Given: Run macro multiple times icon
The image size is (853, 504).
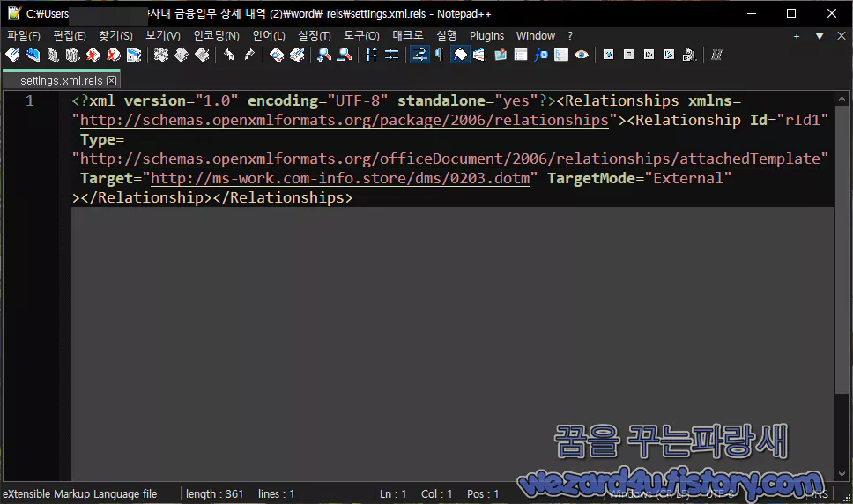Looking at the screenshot, I should pos(670,55).
